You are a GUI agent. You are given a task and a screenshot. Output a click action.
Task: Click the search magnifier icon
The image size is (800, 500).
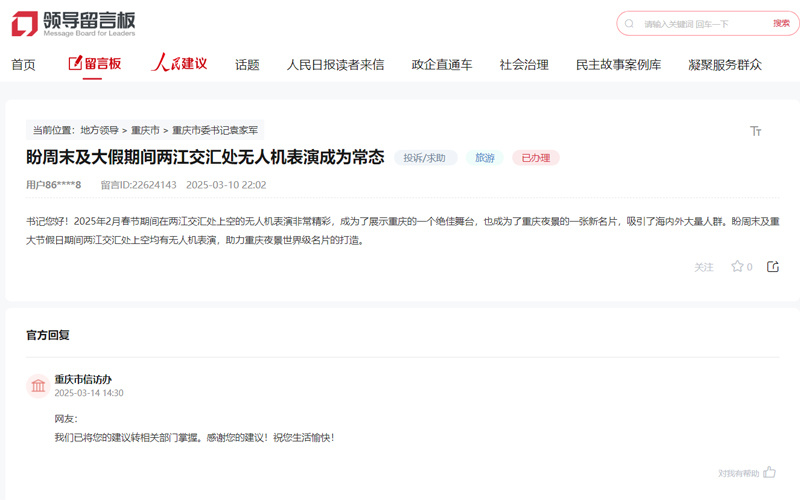630,24
